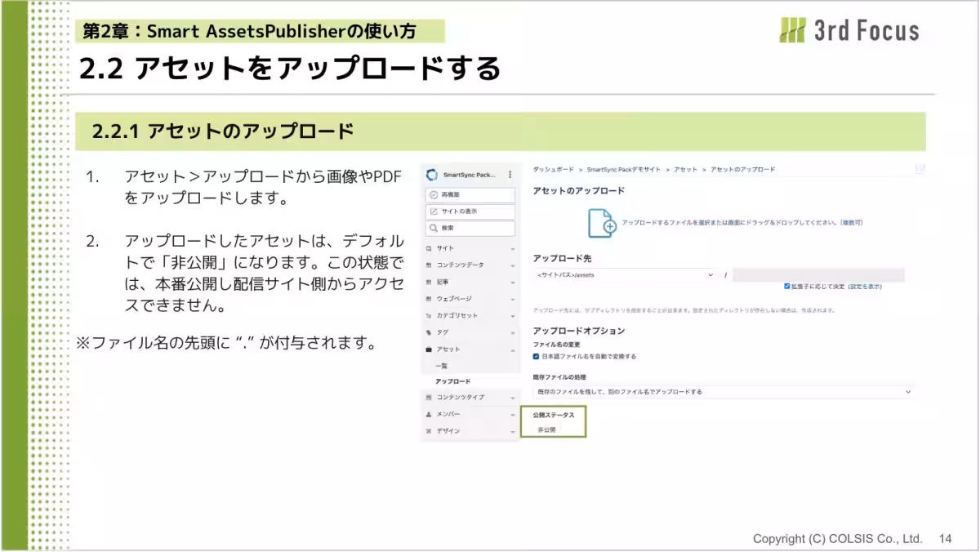Click the サイトの表示 view site button
Screen dimensions: 980x552
coord(470,211)
